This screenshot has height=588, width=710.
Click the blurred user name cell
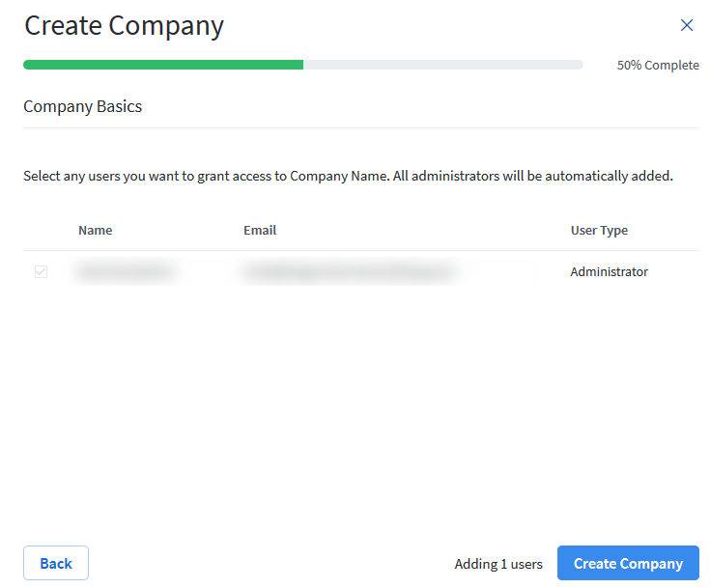[x=126, y=271]
